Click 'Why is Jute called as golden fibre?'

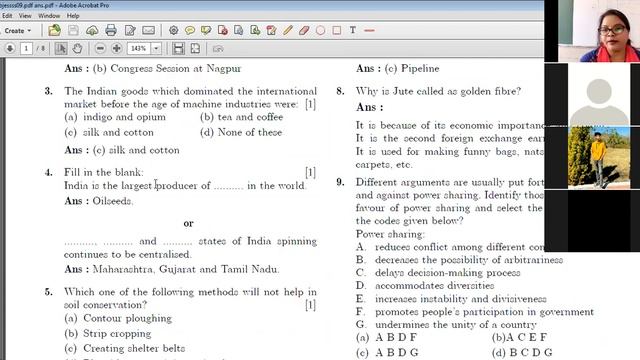438,91
